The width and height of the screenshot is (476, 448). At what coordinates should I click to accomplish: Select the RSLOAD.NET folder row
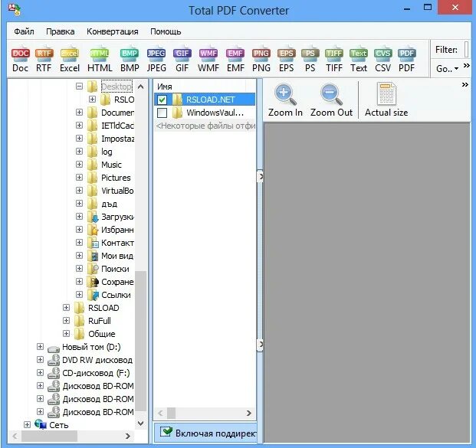205,100
